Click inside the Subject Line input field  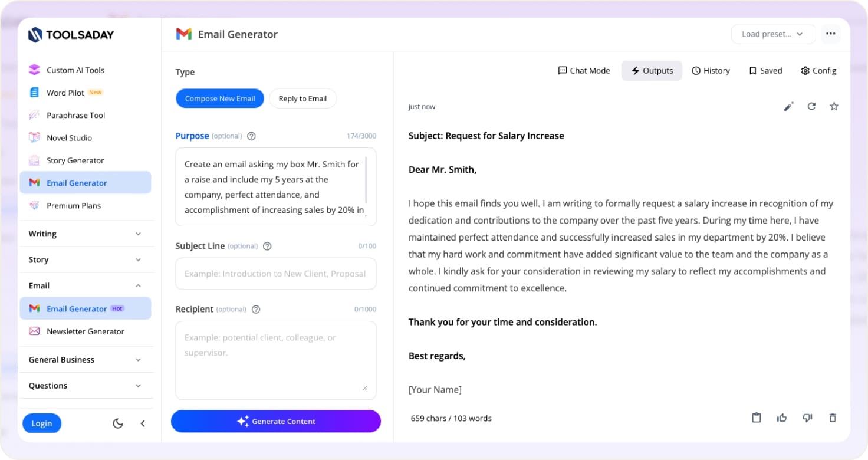pyautogui.click(x=275, y=273)
